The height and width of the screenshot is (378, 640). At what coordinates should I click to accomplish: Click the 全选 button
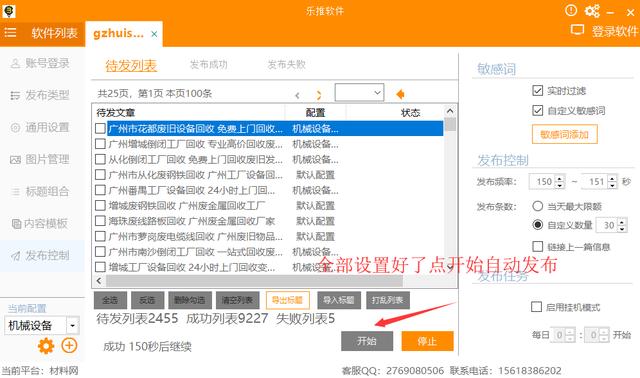pos(109,300)
